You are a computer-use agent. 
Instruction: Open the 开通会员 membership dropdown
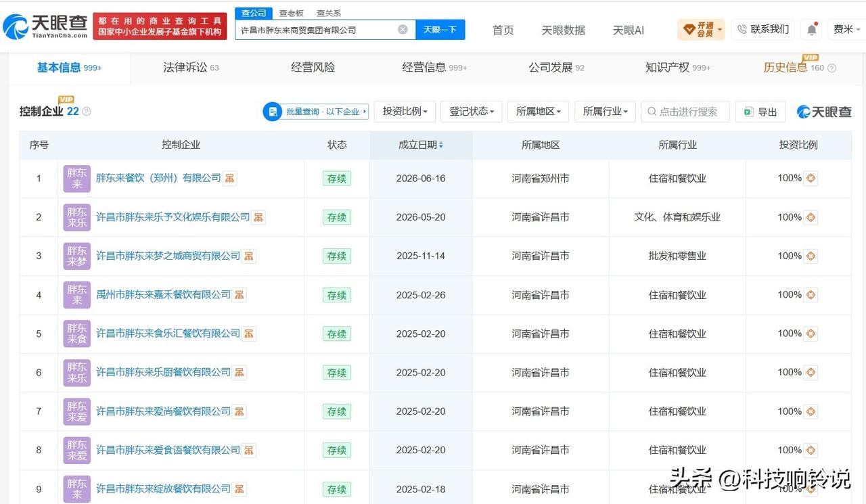coord(701,30)
